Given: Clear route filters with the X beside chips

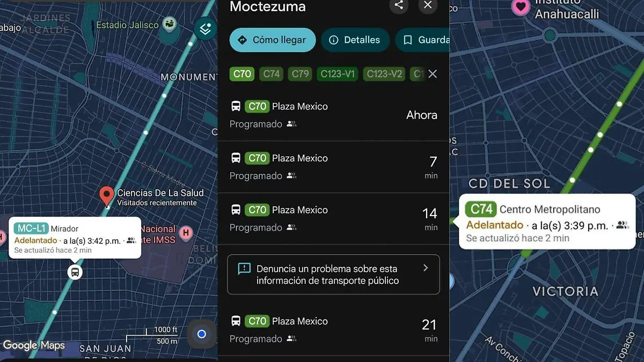Looking at the screenshot, I should tap(433, 74).
